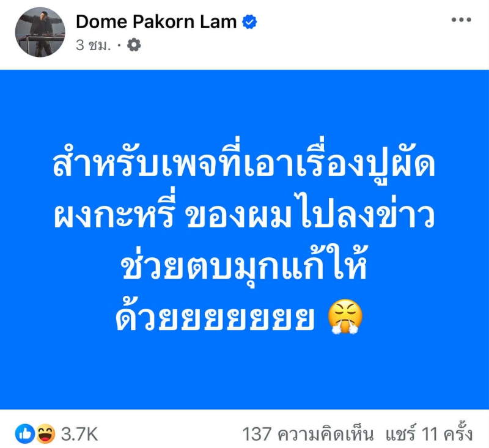Image resolution: width=489 pixels, height=448 pixels.
Task: Click the gear audience settings icon
Action: click(x=134, y=45)
